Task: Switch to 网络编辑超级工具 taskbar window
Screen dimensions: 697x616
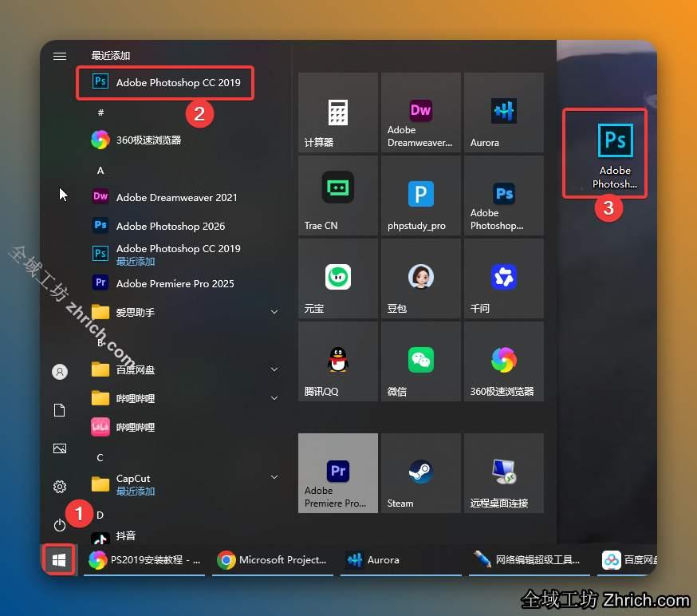Action: click(x=529, y=560)
